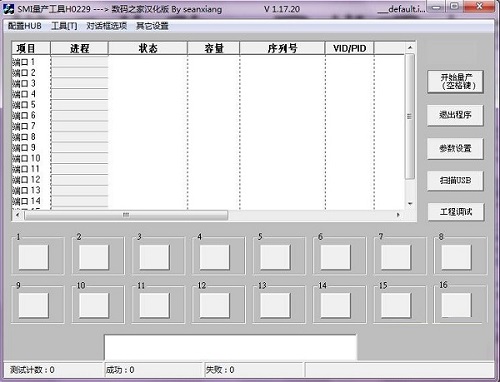
Task: Click port slot box 5
Action: (x=275, y=257)
